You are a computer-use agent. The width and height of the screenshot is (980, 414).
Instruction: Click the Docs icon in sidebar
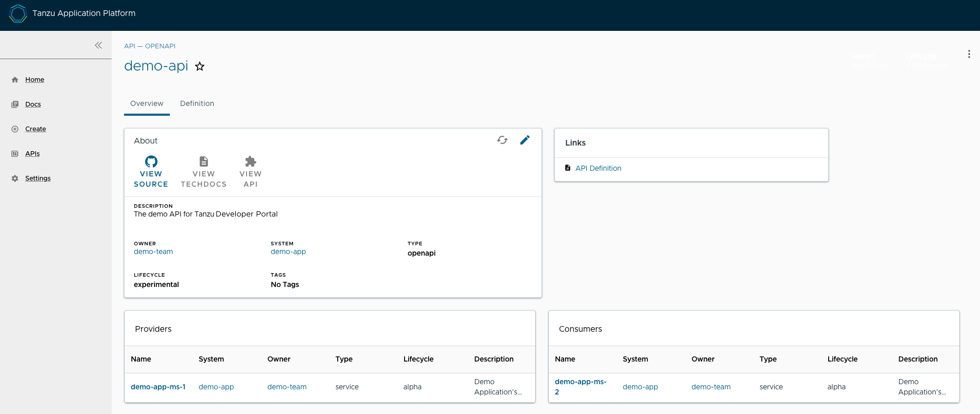coord(15,104)
